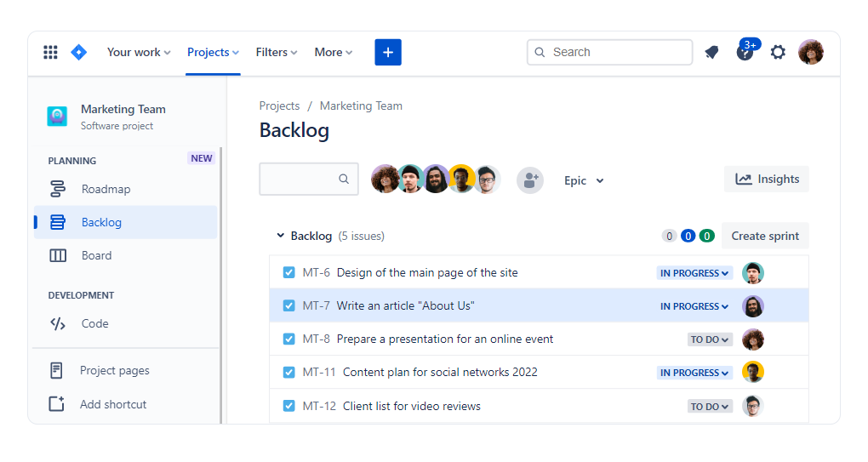
Task: Open the user profile avatar in top bar
Action: click(811, 52)
